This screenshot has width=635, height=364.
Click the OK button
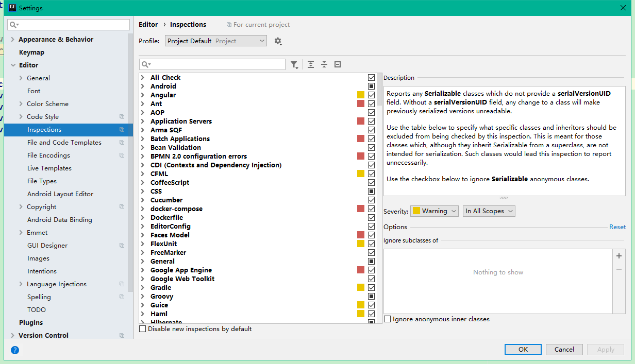coord(523,350)
